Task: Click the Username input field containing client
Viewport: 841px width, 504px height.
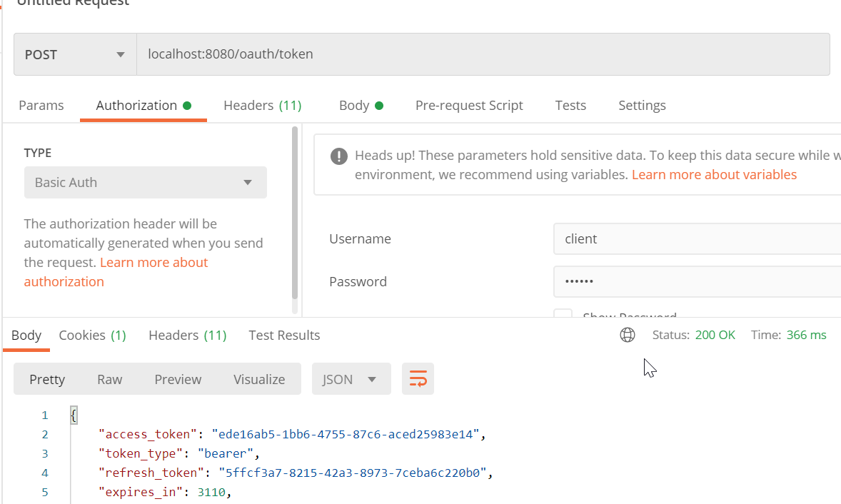Action: [x=697, y=238]
